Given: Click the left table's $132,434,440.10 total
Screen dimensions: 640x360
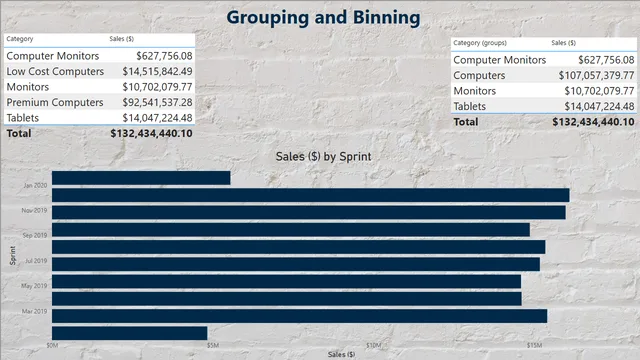Looking at the screenshot, I should point(151,133).
